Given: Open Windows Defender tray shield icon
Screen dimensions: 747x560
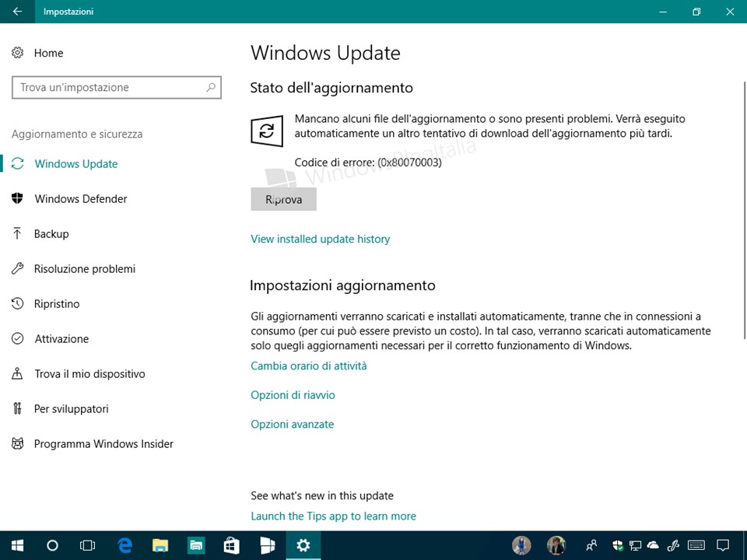Looking at the screenshot, I should point(617,545).
